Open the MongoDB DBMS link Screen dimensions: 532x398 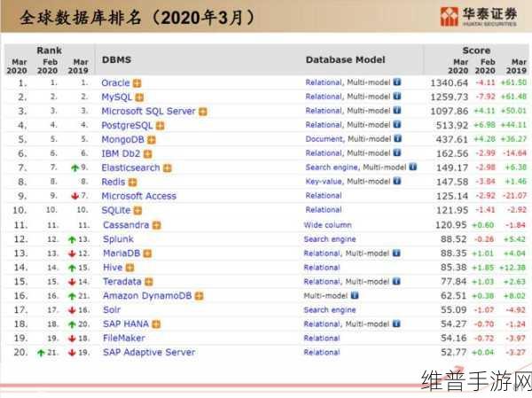click(x=123, y=139)
